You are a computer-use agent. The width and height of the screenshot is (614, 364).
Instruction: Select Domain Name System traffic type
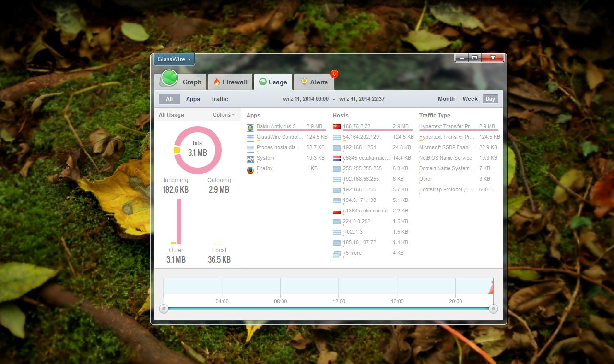click(x=459, y=169)
